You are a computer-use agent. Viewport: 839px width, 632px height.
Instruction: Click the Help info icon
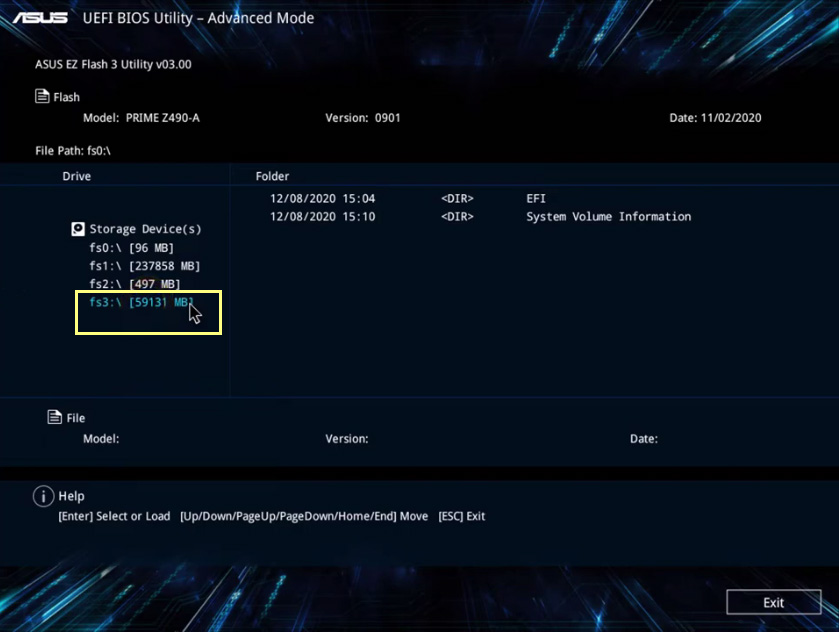[x=43, y=496]
